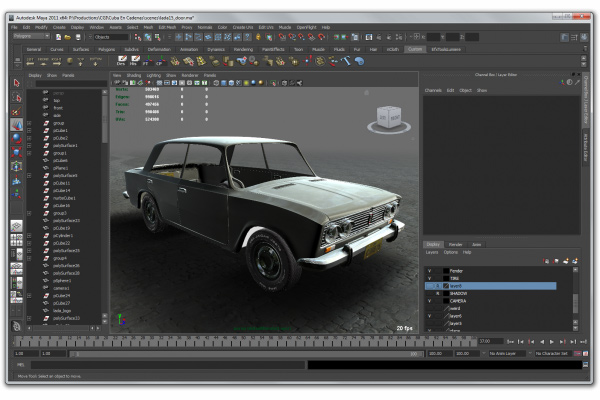Click the Des shelf button

[122, 60]
